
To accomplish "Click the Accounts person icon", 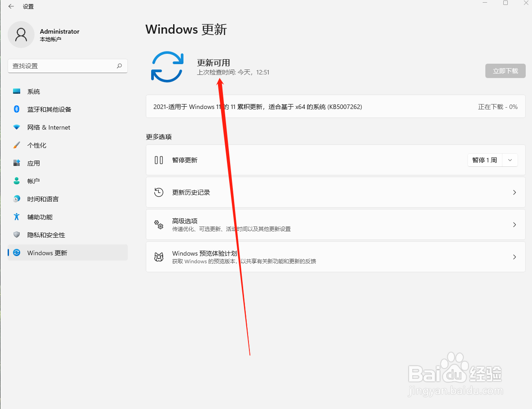I will point(17,181).
